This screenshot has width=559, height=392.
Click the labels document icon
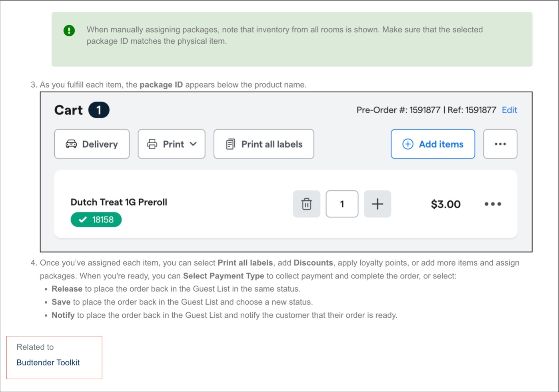click(x=230, y=144)
